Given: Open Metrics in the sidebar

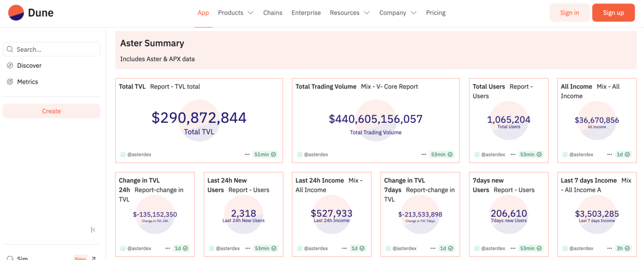Looking at the screenshot, I should coord(27,82).
